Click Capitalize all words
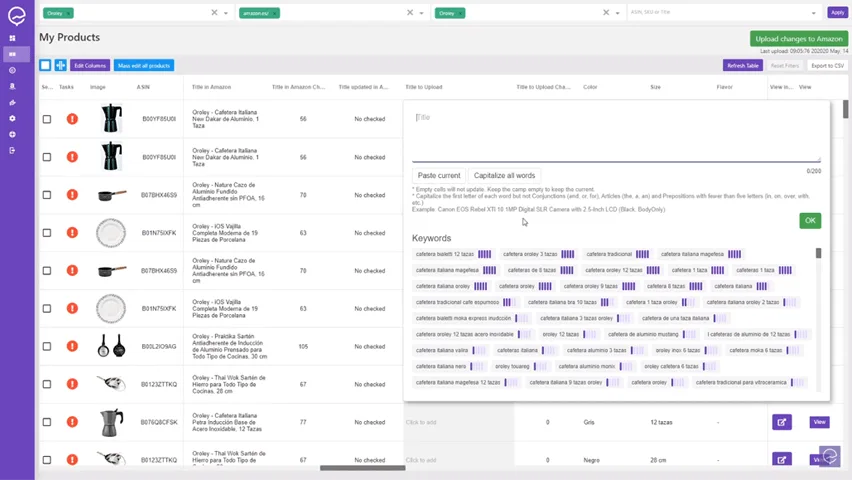 [x=504, y=176]
